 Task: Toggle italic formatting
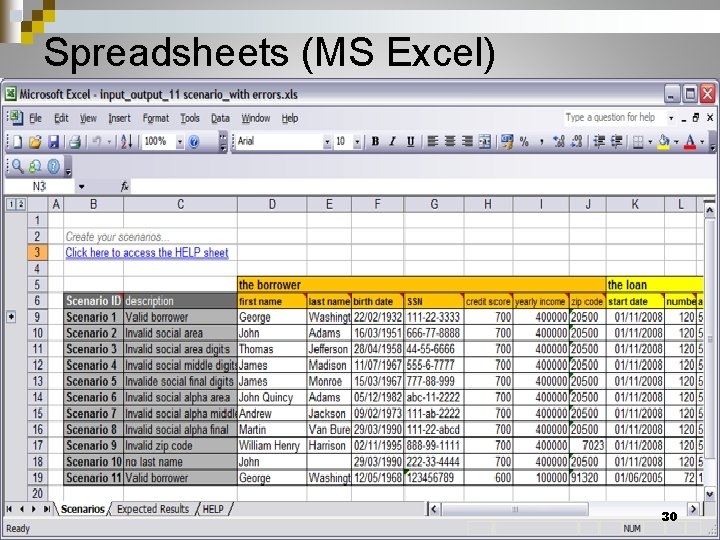point(393,141)
